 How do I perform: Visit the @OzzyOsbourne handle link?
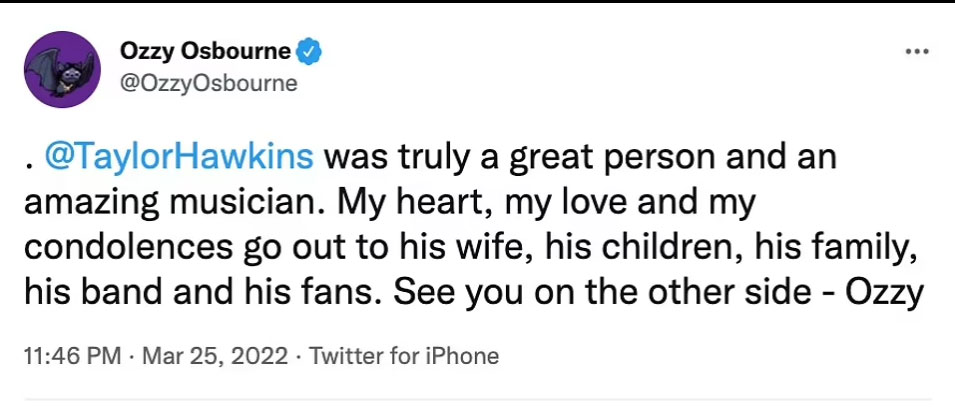(x=209, y=83)
